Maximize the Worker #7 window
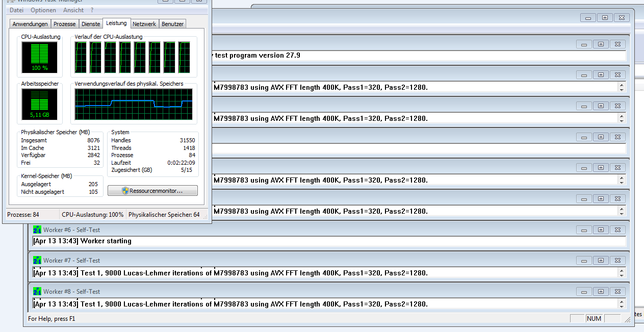 point(601,261)
